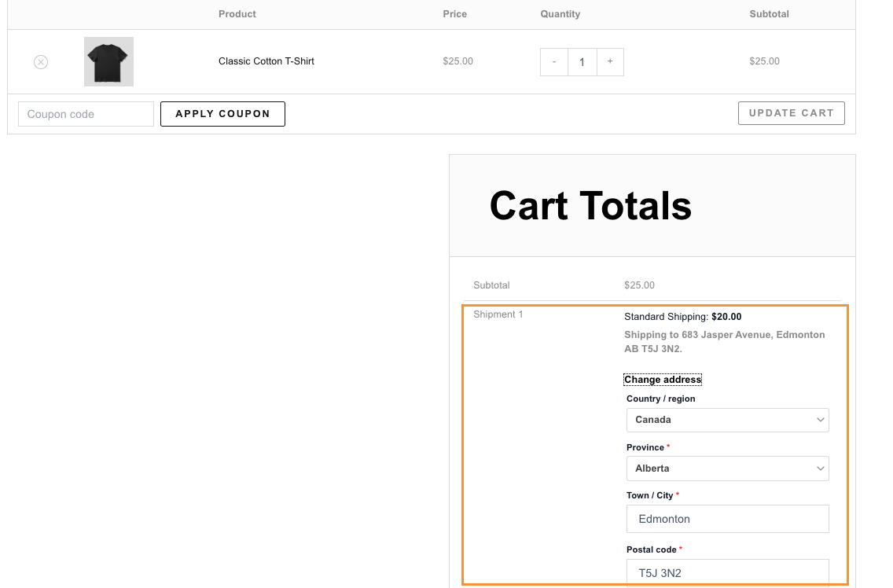
Task: Select the Jasper Avenue shipping address text
Action: 724,342
